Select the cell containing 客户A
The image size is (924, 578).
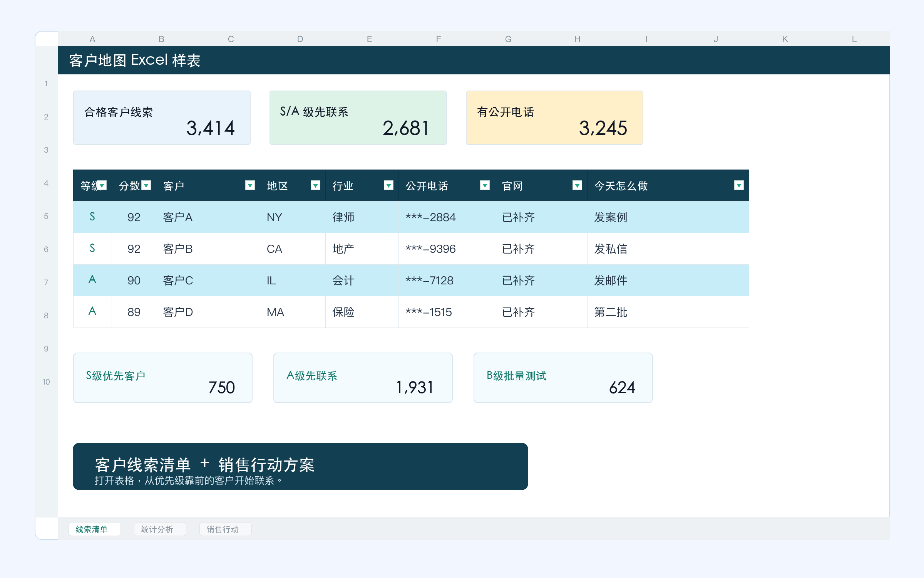(x=208, y=217)
